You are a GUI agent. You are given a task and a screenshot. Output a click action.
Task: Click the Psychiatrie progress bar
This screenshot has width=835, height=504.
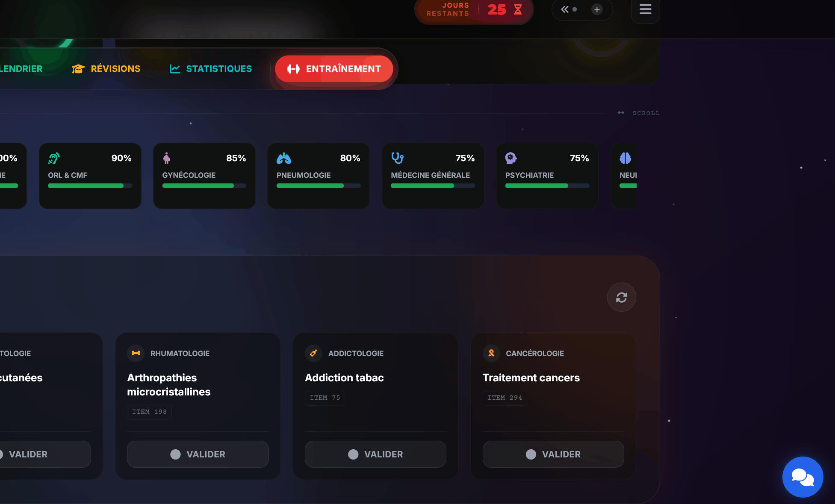(547, 186)
